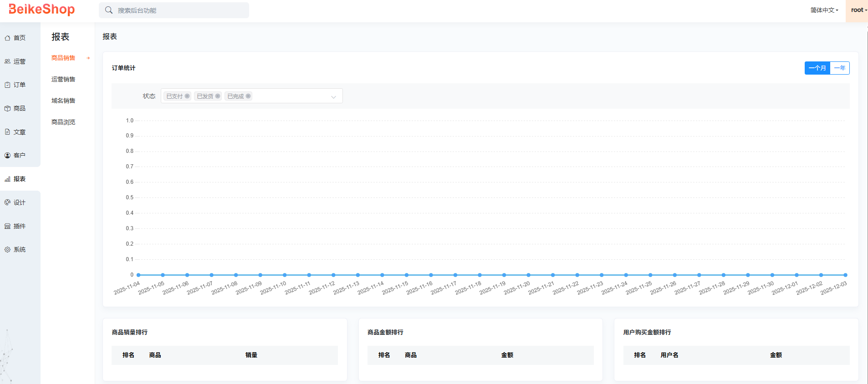868x384 pixels.
Task: Switch chart range to 一年
Action: (x=840, y=68)
